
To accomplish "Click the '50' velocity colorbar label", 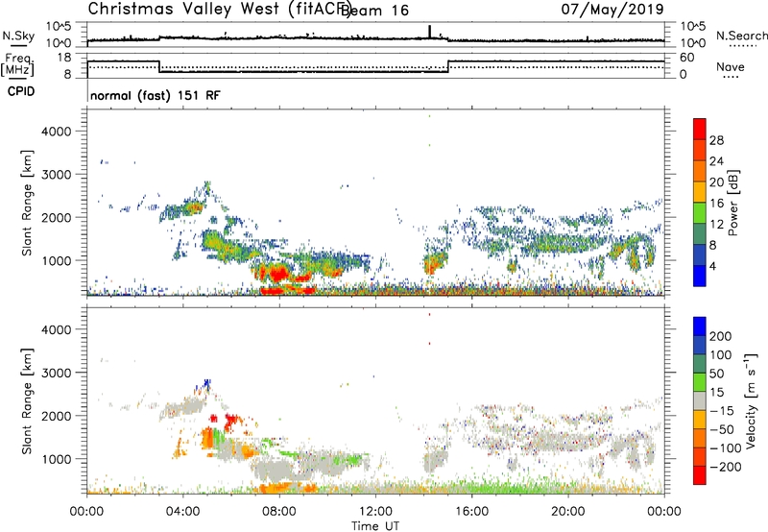I will click(x=717, y=374).
